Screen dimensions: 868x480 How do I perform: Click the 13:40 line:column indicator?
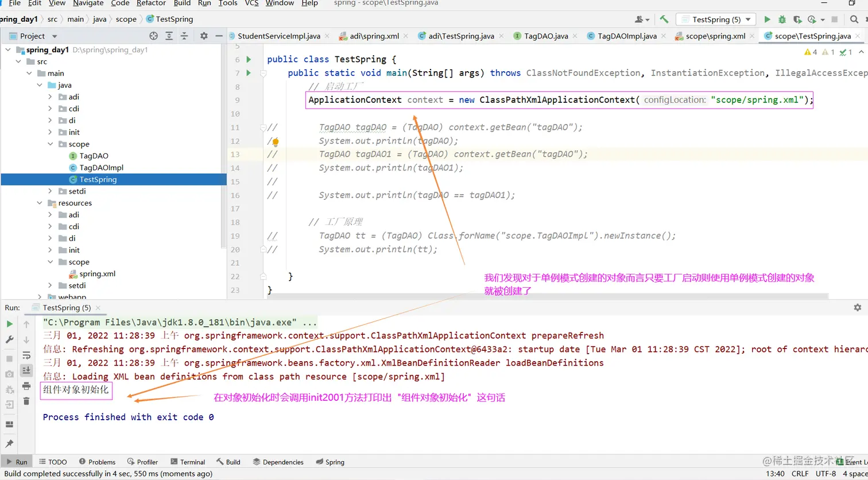[775, 474]
